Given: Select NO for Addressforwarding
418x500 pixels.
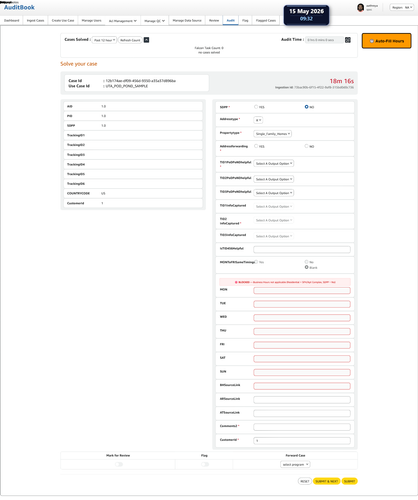Looking at the screenshot, I should tap(306, 146).
